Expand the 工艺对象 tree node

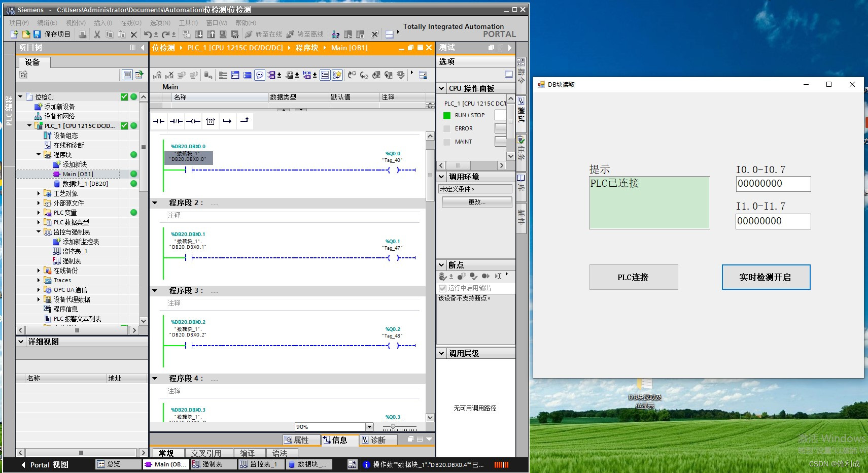pyautogui.click(x=39, y=193)
